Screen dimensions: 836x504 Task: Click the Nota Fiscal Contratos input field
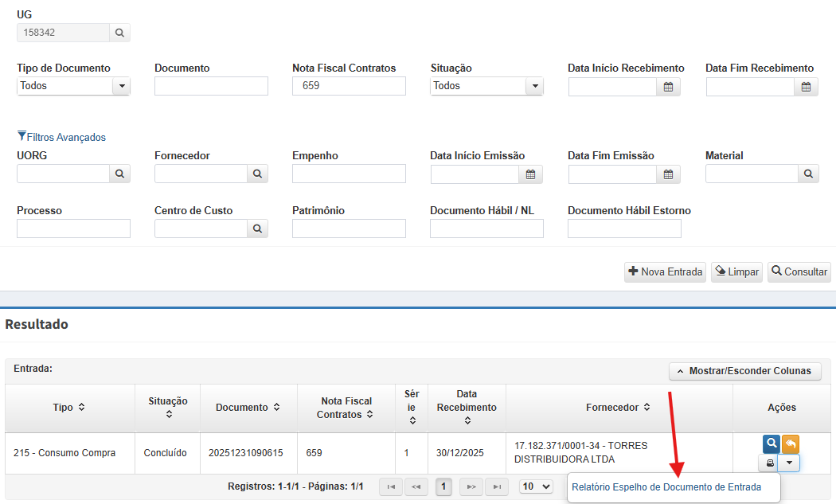349,86
